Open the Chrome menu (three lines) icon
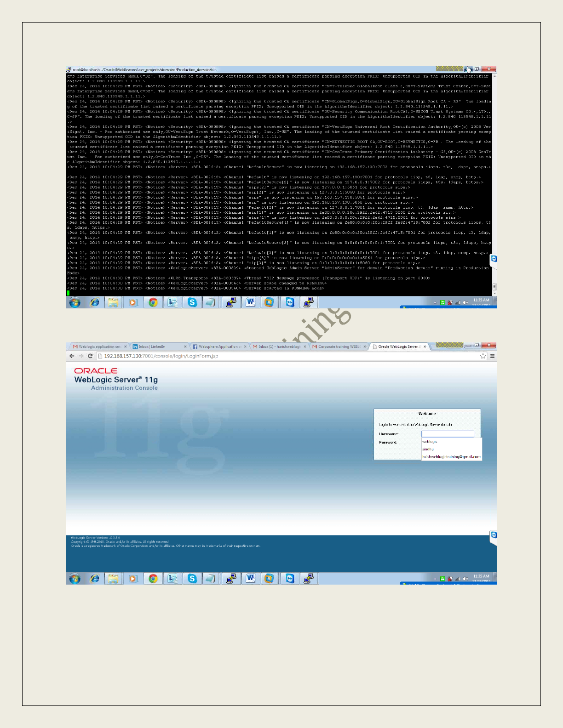This screenshot has height=728, width=563. (x=492, y=356)
